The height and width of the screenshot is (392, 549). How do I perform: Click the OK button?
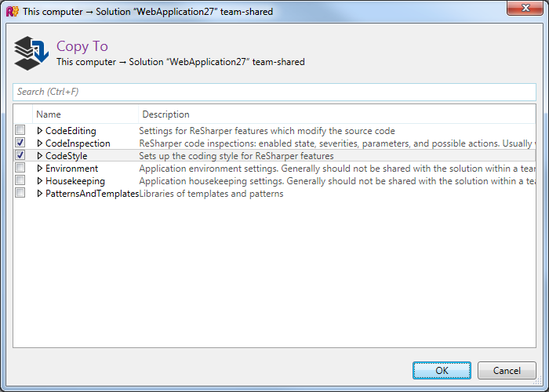click(442, 370)
